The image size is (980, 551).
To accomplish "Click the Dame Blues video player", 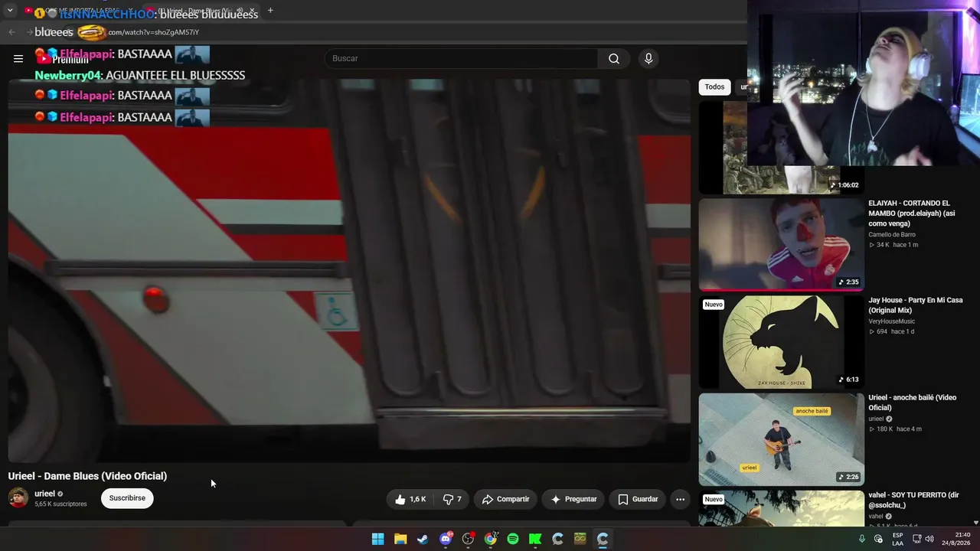I will tap(349, 270).
